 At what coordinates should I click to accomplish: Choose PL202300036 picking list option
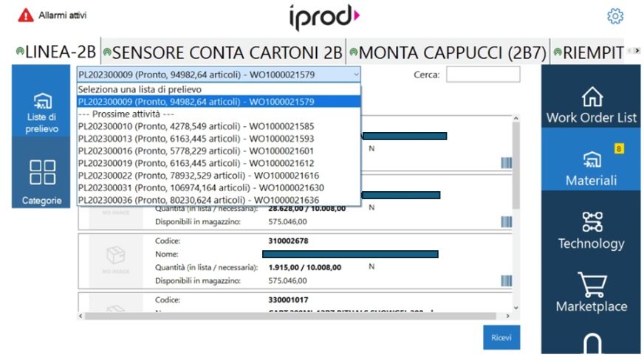tap(198, 200)
